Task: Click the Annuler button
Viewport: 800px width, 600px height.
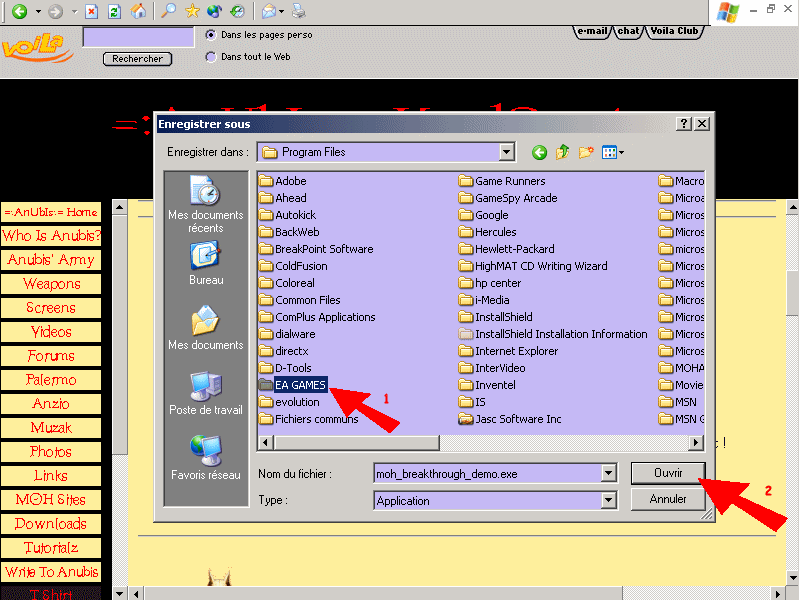Action: 668,499
